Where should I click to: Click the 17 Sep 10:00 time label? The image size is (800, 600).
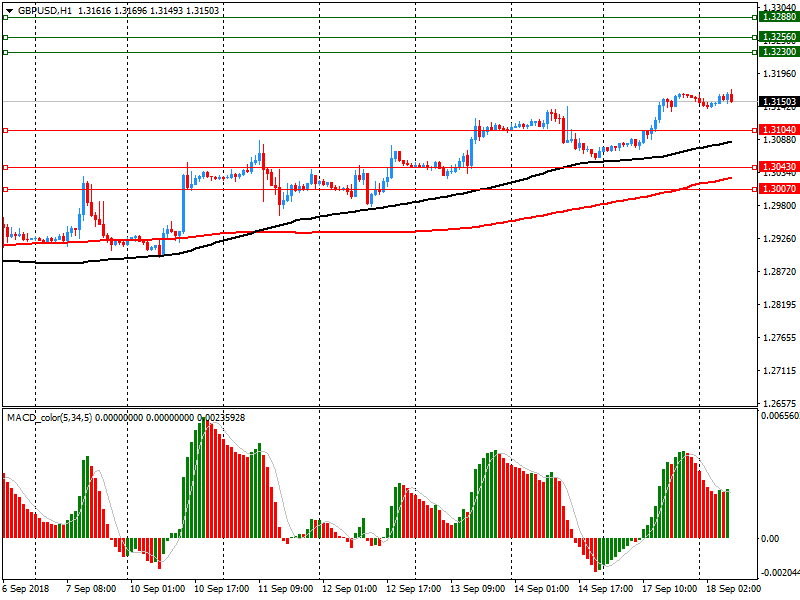(x=669, y=589)
